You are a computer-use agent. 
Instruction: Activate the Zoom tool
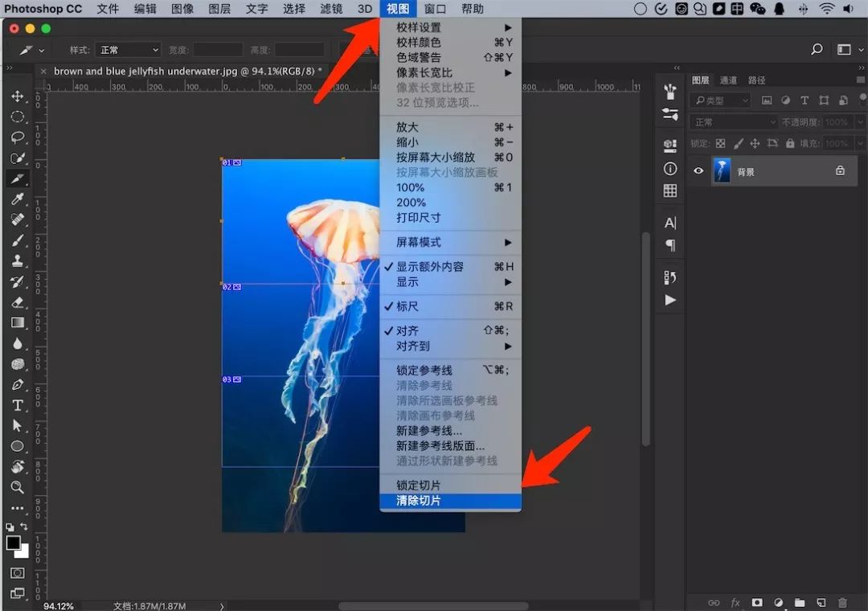pos(18,487)
